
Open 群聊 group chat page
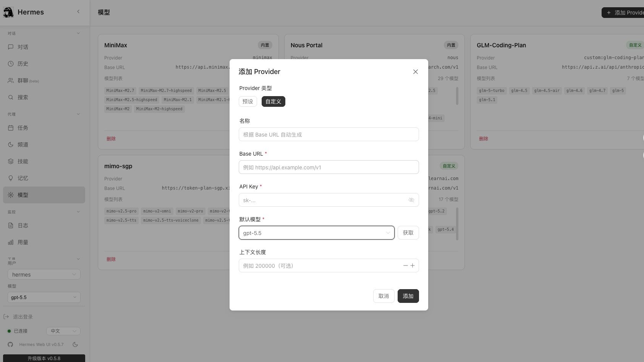pyautogui.click(x=44, y=80)
